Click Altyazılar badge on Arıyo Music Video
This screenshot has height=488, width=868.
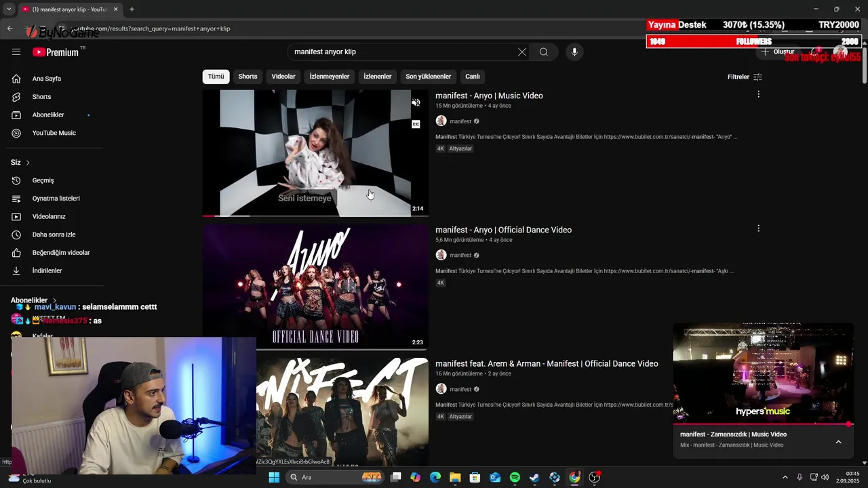point(460,148)
